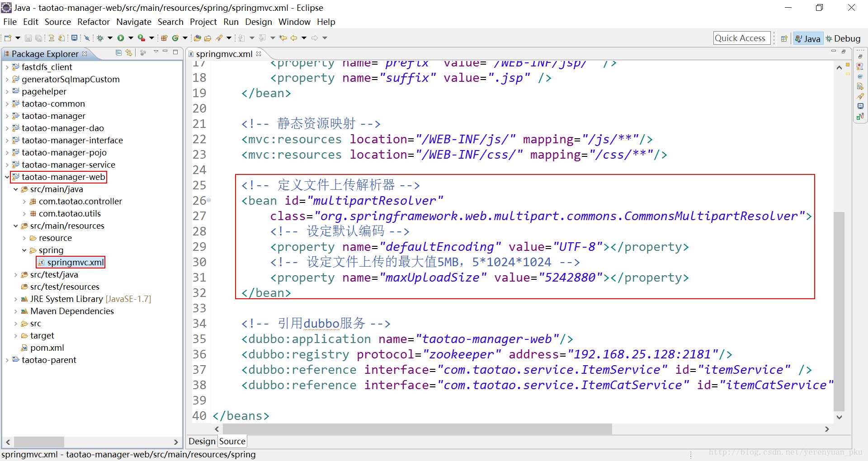Switch to the Java perspective
868x461 pixels.
[x=807, y=39]
